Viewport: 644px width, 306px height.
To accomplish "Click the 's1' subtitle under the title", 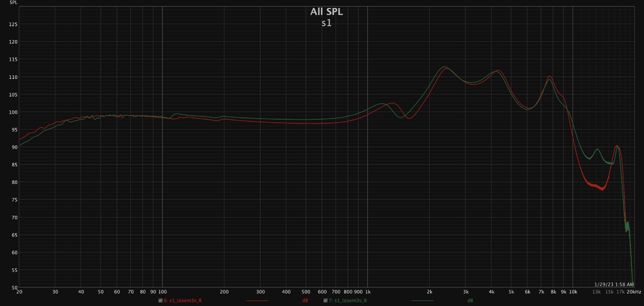I will click(327, 23).
